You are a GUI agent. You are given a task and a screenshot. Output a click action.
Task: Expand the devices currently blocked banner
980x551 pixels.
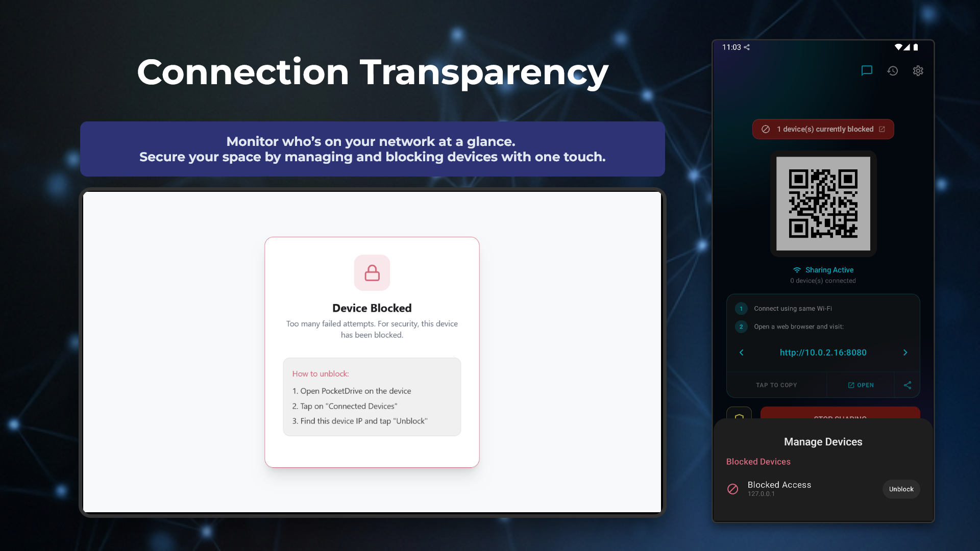pyautogui.click(x=823, y=129)
